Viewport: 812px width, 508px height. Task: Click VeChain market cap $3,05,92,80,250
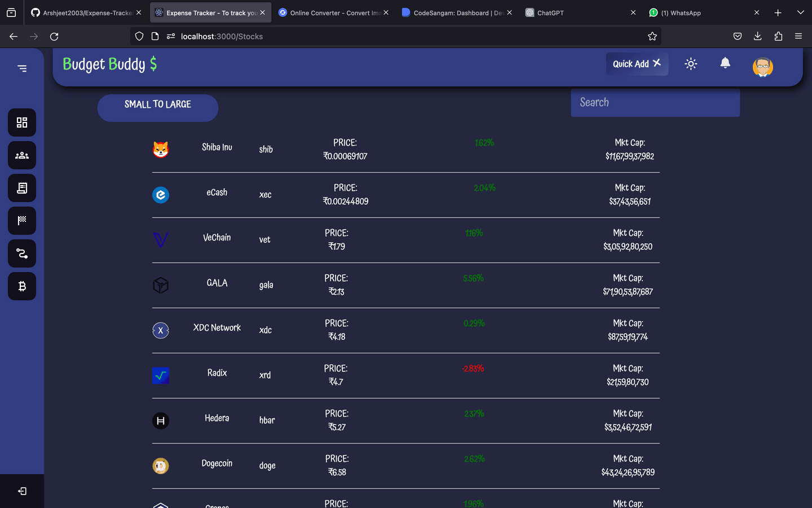(x=628, y=247)
